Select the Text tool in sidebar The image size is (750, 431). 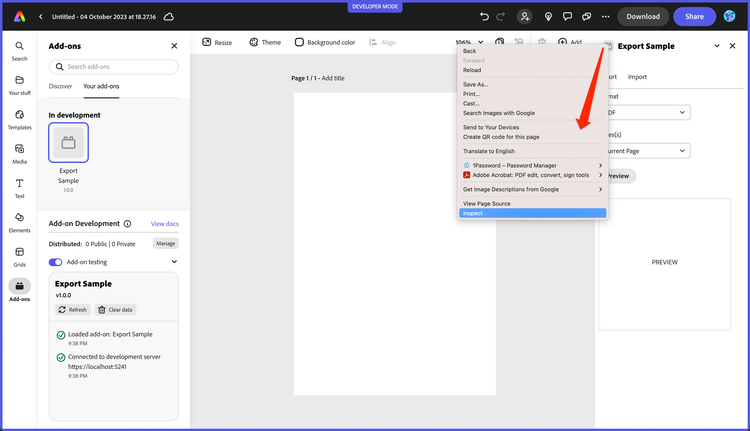19,187
